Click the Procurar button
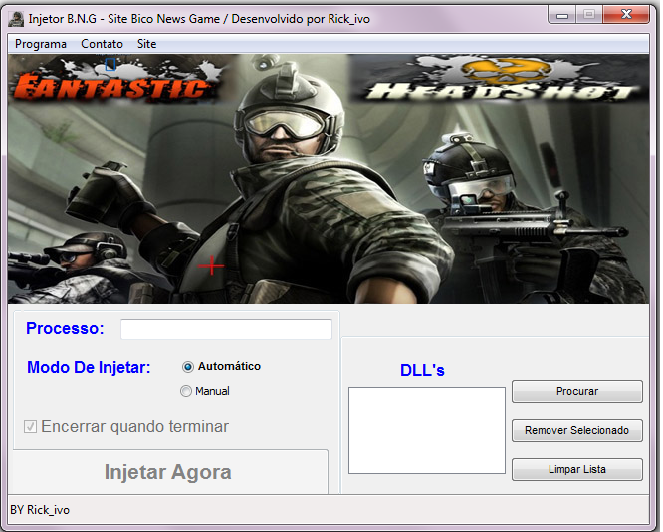 tap(577, 391)
